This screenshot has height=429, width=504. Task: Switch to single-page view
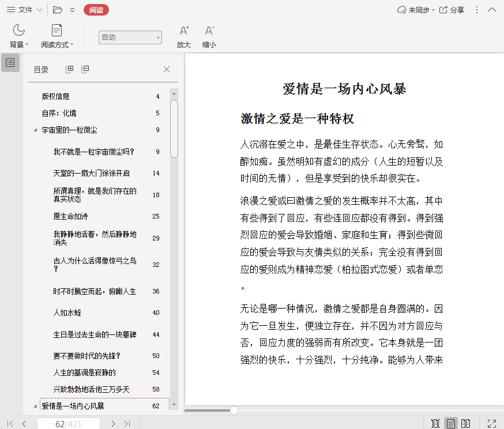point(450,424)
